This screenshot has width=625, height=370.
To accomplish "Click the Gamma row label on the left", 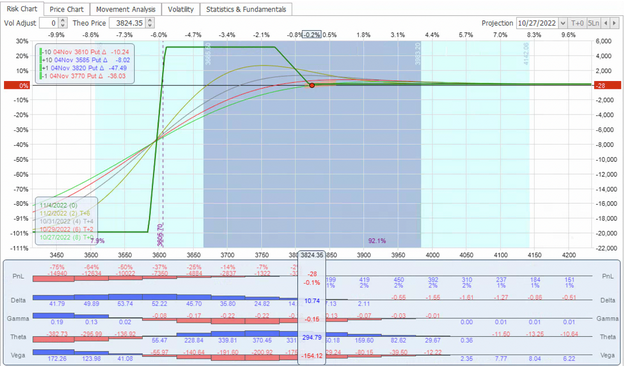I will 18,319.
